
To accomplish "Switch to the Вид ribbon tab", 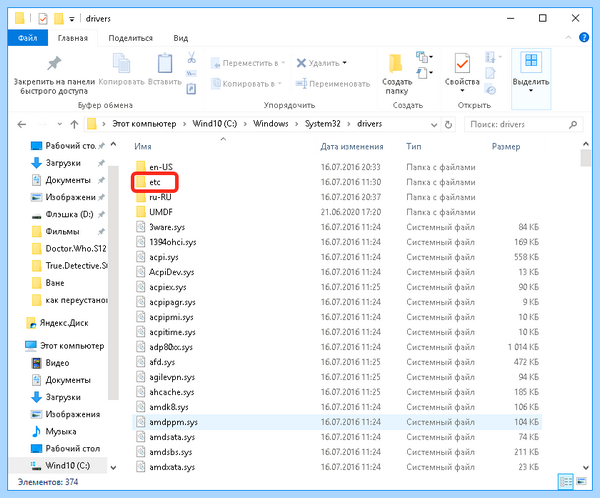I will coord(181,38).
